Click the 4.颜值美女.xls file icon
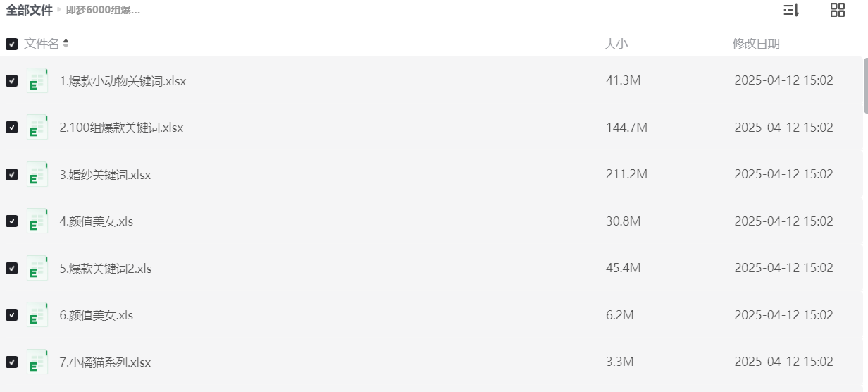Screen dimensions: 868x392 [x=37, y=221]
